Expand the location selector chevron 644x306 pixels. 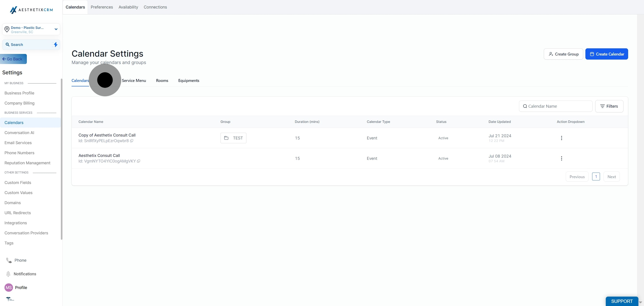[x=56, y=29]
